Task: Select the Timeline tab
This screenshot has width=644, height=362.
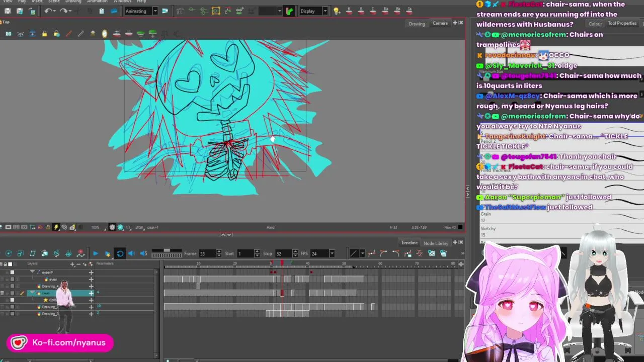Action: tap(409, 243)
